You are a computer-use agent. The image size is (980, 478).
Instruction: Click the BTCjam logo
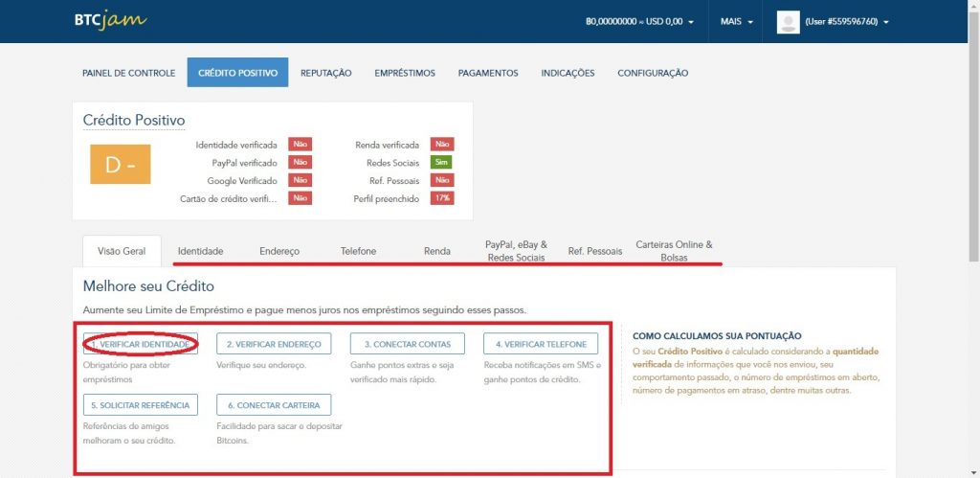(x=110, y=20)
